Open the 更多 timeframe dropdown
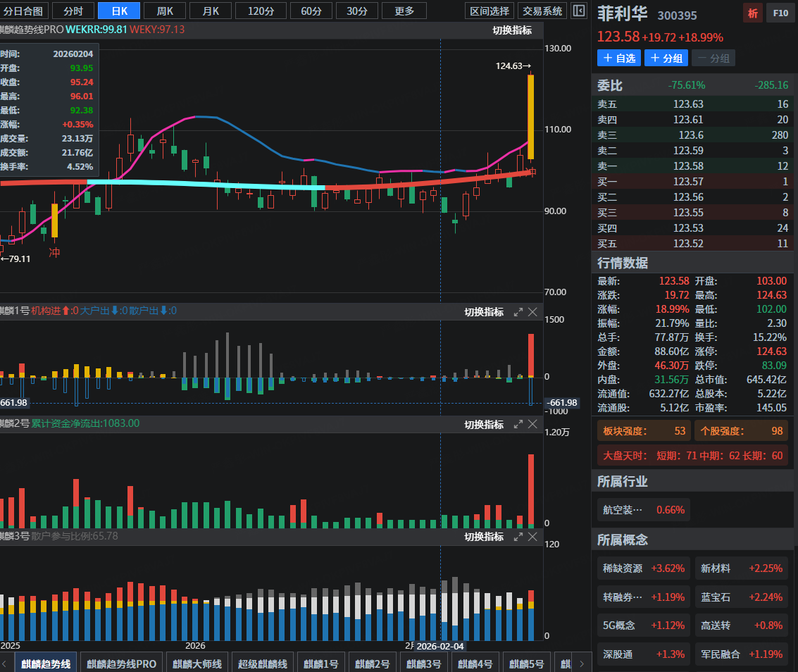 (404, 11)
